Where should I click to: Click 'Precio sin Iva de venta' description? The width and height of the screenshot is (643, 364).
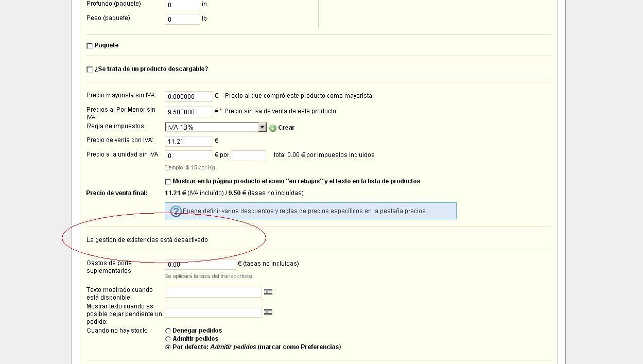pos(280,111)
